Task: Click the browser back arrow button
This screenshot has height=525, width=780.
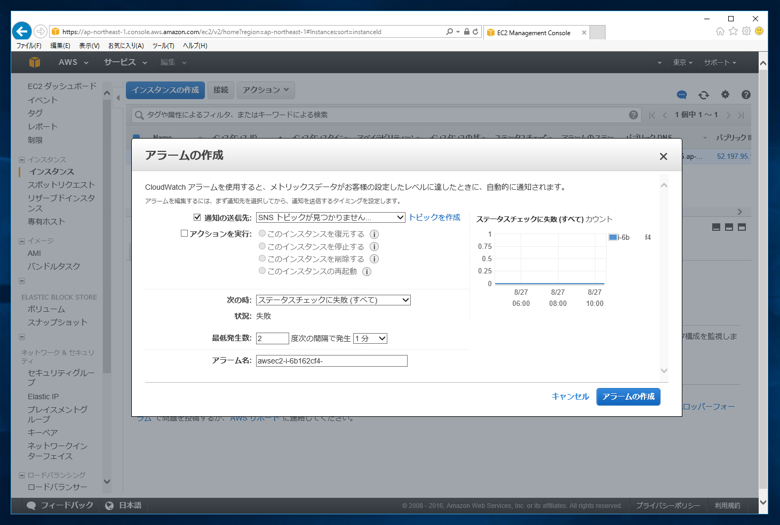Action: click(x=22, y=31)
